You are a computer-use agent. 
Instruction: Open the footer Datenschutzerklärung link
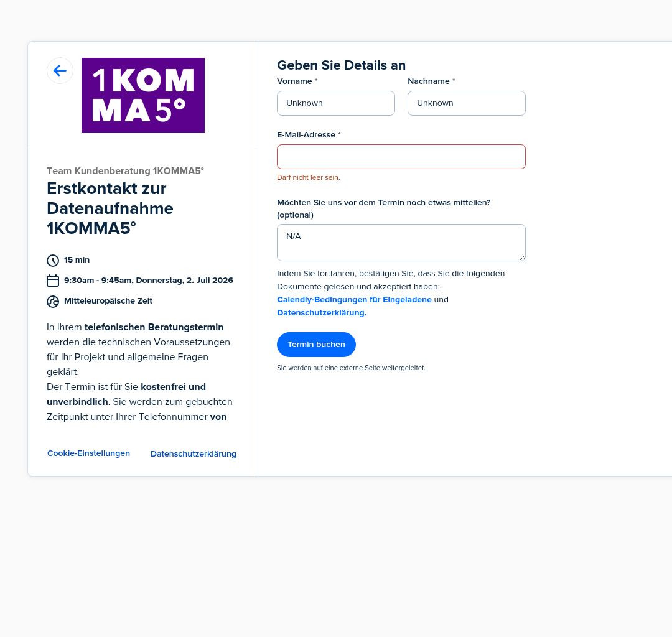point(194,453)
